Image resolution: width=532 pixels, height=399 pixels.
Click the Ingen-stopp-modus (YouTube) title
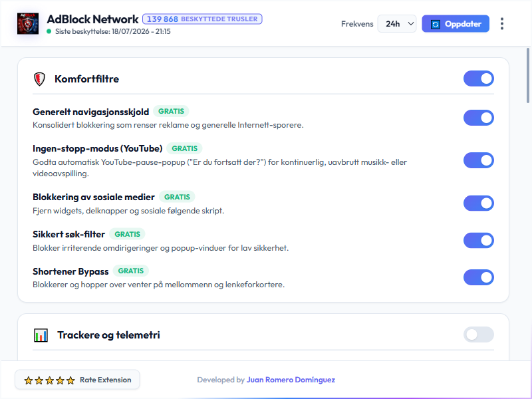97,148
